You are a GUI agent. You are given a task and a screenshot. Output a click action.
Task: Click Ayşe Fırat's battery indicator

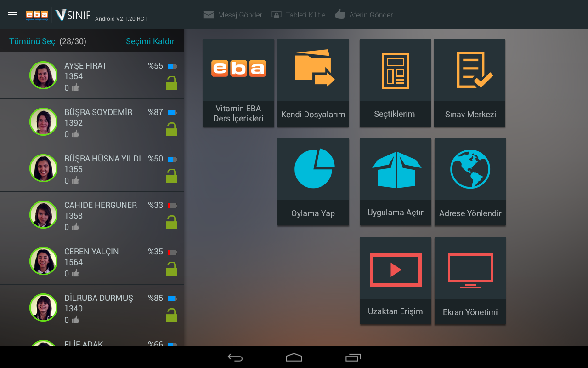click(172, 66)
